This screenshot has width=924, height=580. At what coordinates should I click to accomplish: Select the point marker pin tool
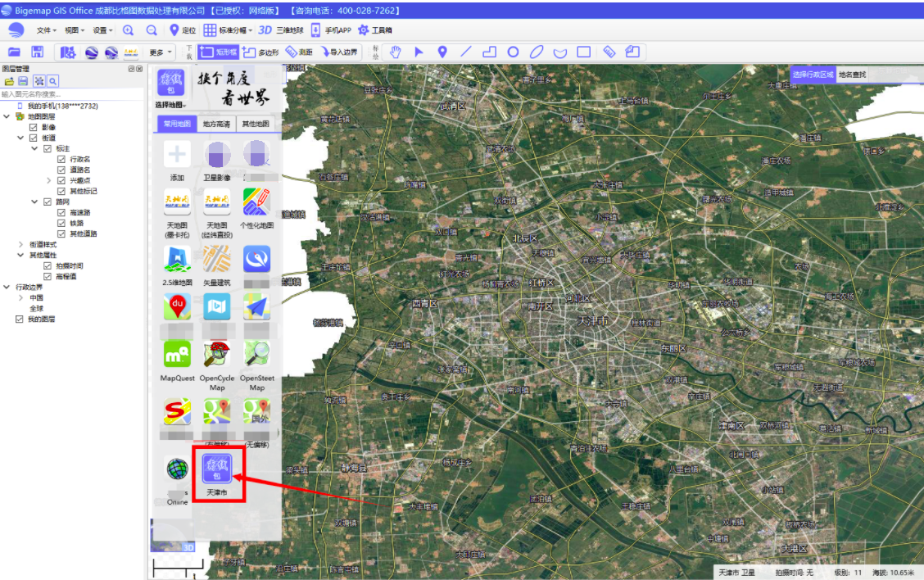(442, 52)
